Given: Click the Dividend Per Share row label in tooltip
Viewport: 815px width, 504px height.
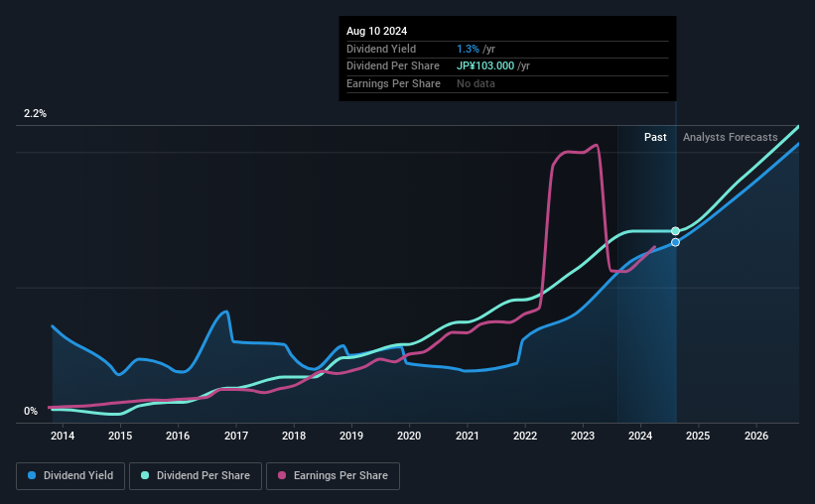Looking at the screenshot, I should click(393, 66).
